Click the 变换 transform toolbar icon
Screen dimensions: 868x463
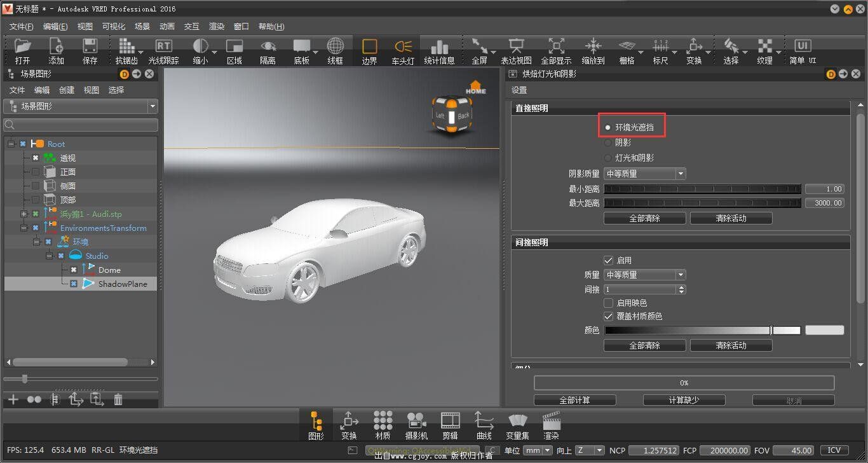point(694,46)
